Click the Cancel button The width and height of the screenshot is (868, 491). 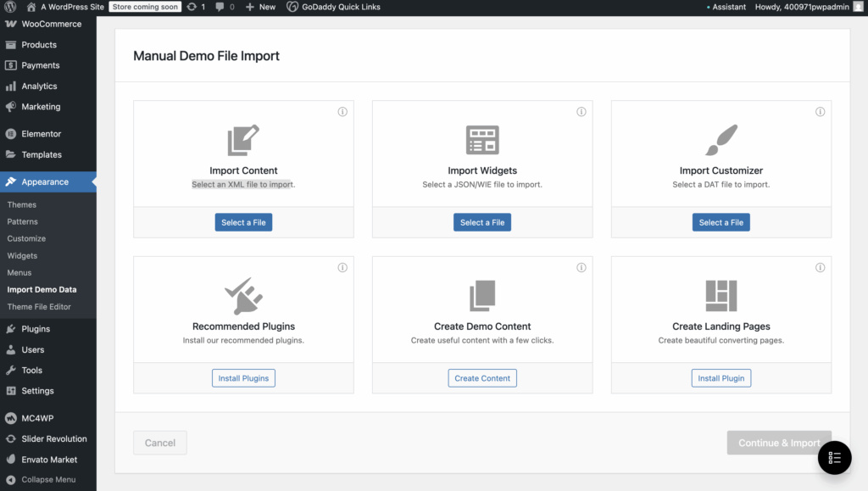tap(160, 443)
